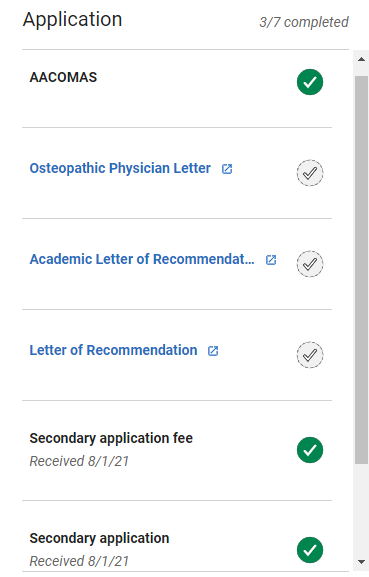Select the AACOMAS item label
Viewport: 369px width, 577px height.
point(63,77)
